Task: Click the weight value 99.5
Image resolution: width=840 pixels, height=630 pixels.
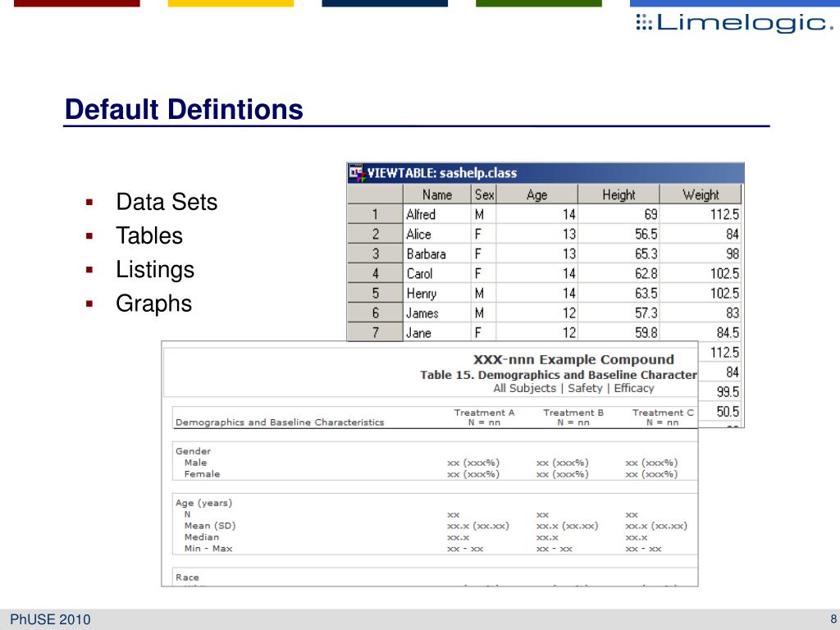Action: (728, 392)
